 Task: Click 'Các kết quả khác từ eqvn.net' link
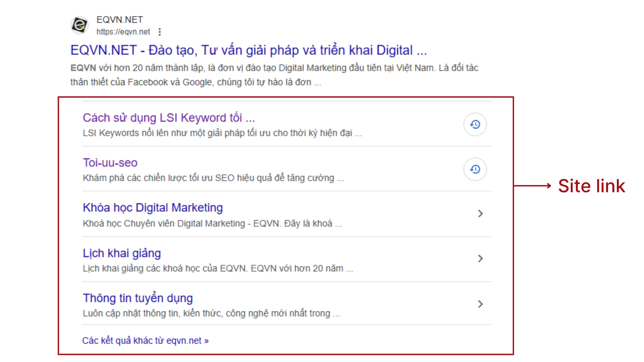[145, 341]
